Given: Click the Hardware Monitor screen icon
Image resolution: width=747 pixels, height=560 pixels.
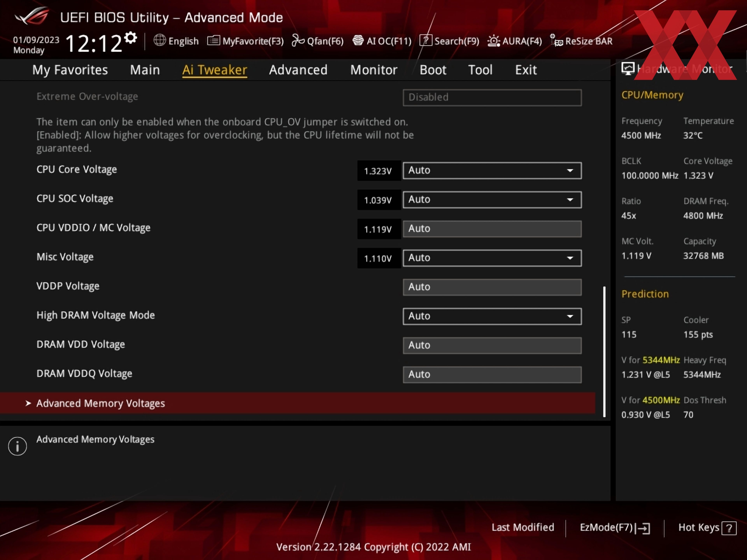Looking at the screenshot, I should coord(628,68).
